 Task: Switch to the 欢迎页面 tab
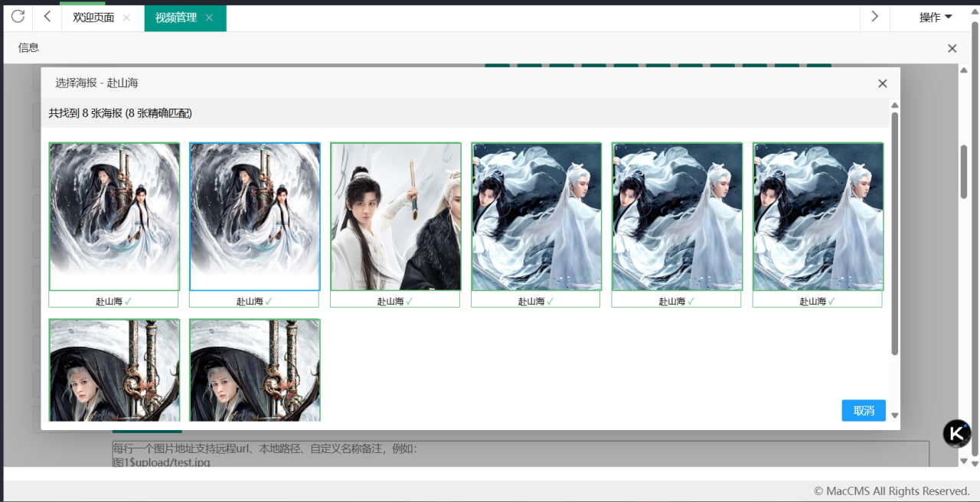(x=93, y=18)
